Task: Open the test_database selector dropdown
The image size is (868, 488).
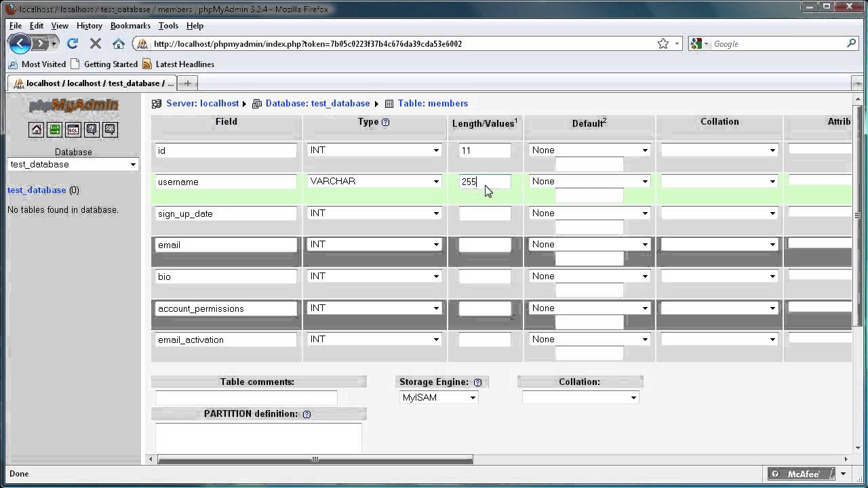Action: coord(73,165)
